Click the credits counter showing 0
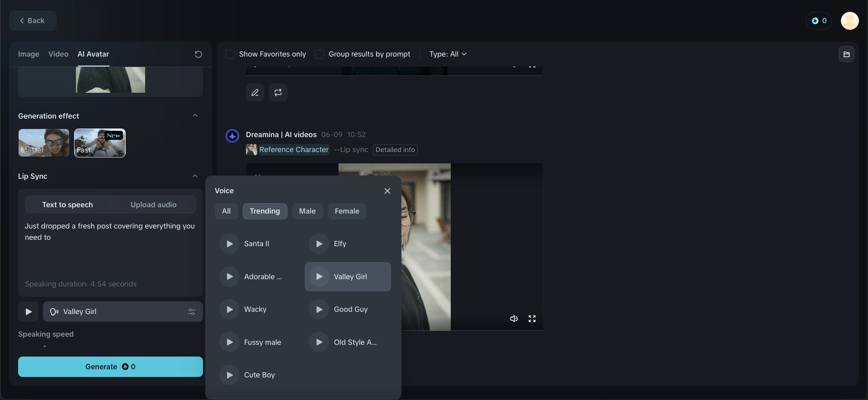868x400 pixels. coord(819,21)
